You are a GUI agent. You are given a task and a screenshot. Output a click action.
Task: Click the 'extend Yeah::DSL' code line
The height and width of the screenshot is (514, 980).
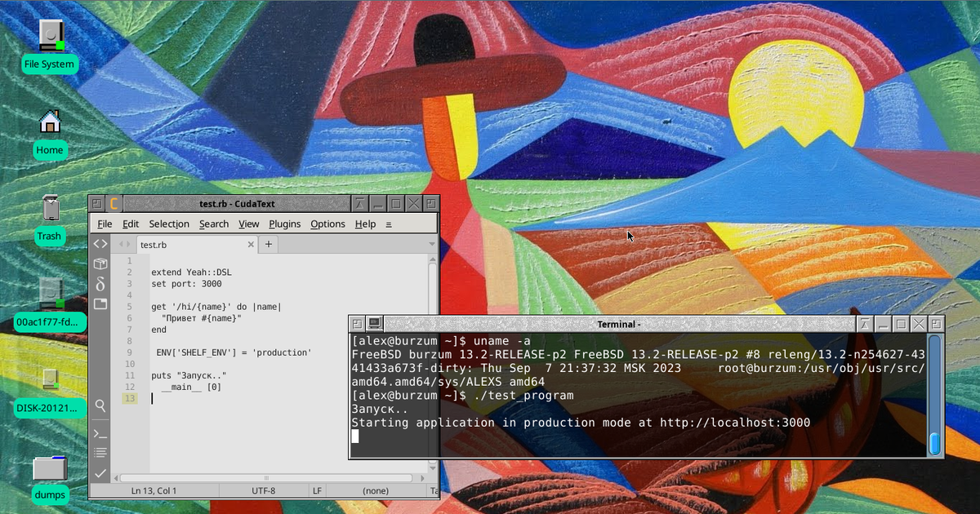pos(192,272)
